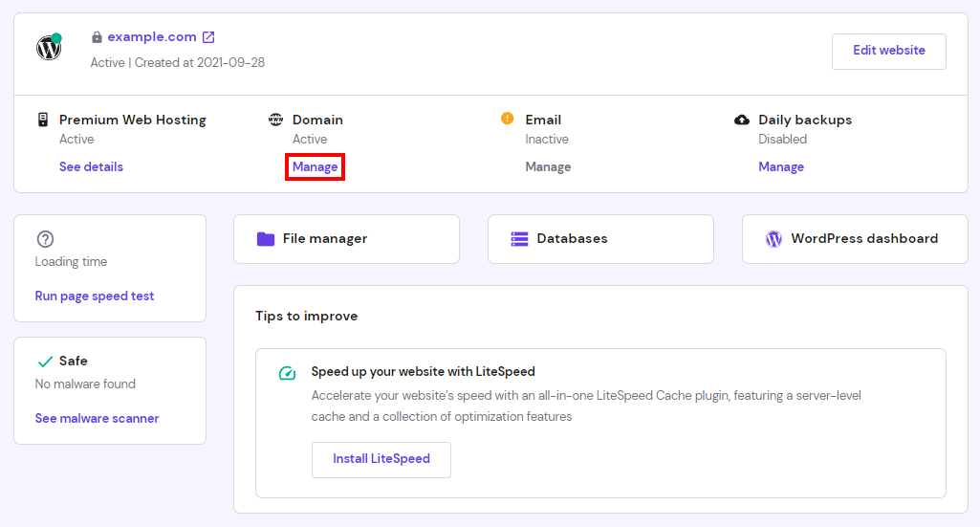Open the external link icon after example.com

click(x=208, y=37)
